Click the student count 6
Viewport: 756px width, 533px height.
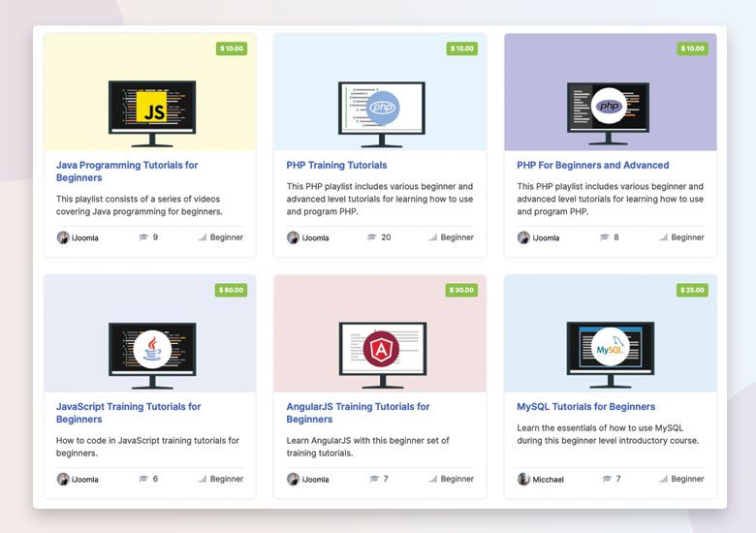tap(155, 479)
